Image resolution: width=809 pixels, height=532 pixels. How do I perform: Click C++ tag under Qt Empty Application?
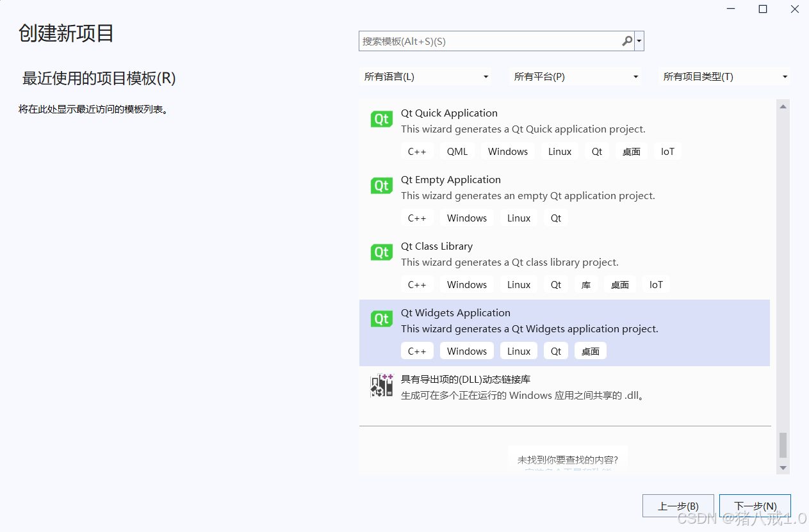click(417, 218)
